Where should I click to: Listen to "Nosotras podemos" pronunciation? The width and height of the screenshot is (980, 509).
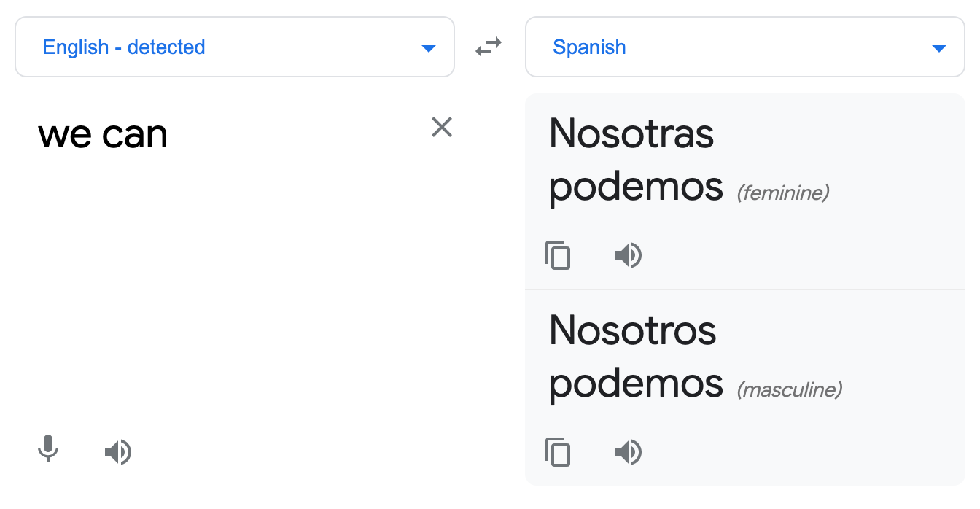click(629, 255)
